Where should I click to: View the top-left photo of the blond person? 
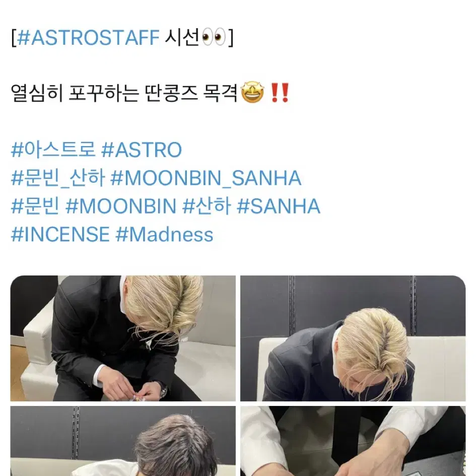pyautogui.click(x=123, y=338)
